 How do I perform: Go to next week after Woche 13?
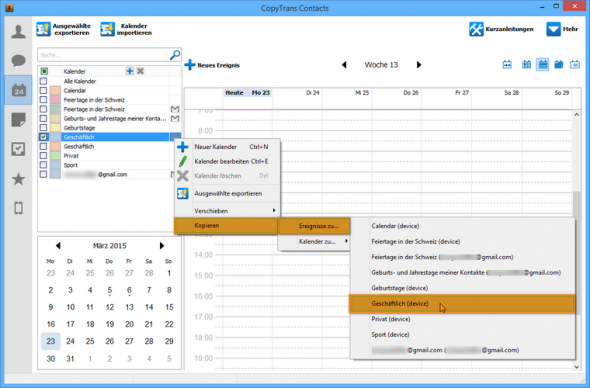pyautogui.click(x=419, y=65)
